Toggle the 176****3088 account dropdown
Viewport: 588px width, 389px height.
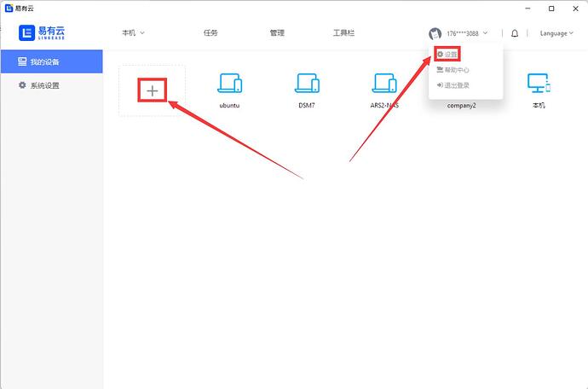pyautogui.click(x=467, y=33)
